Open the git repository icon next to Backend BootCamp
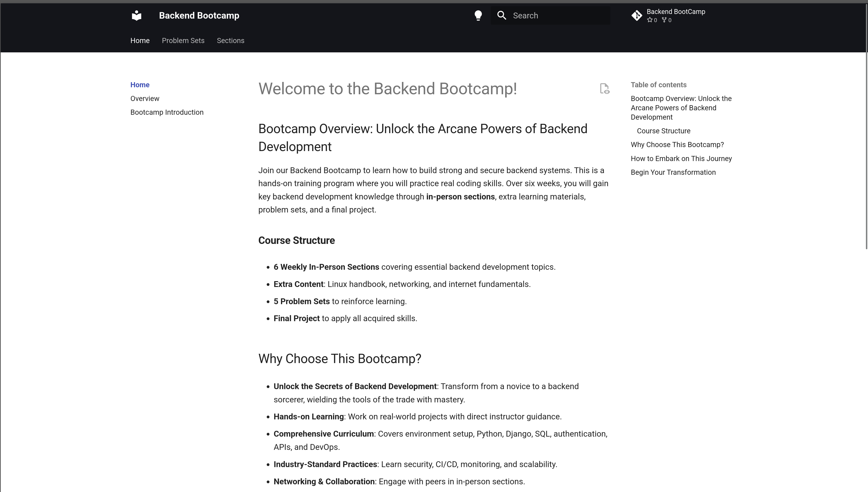 [637, 15]
